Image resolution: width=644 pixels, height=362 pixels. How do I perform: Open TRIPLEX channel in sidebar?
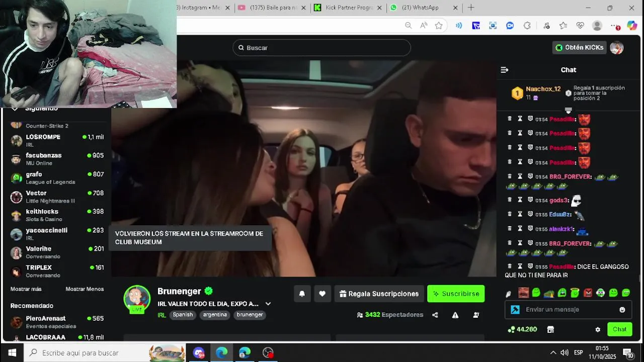57,271
